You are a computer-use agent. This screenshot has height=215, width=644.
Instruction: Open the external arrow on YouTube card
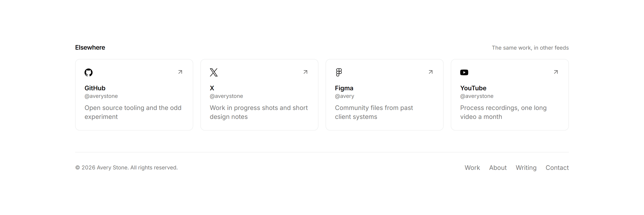pos(556,72)
